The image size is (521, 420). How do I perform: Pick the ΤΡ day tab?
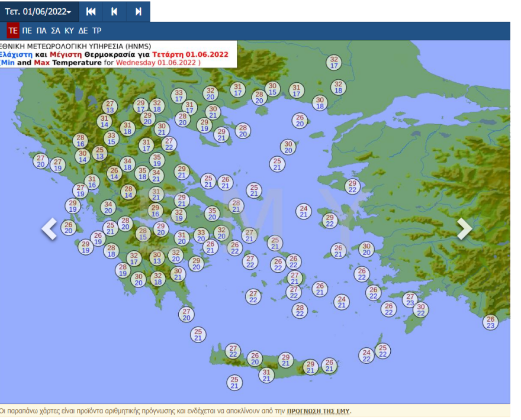[x=97, y=31]
